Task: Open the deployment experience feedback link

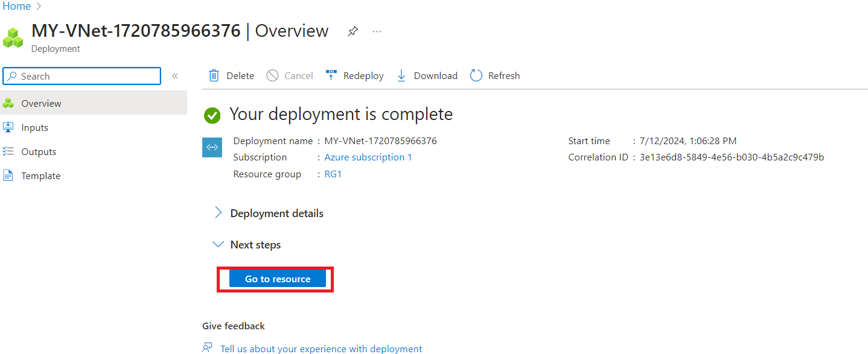Action: tap(321, 349)
